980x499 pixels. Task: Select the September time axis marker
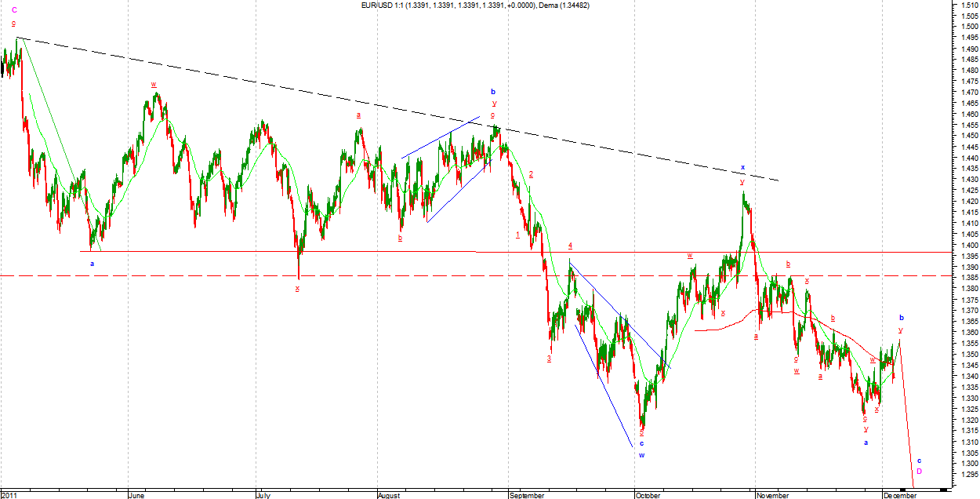click(x=527, y=495)
